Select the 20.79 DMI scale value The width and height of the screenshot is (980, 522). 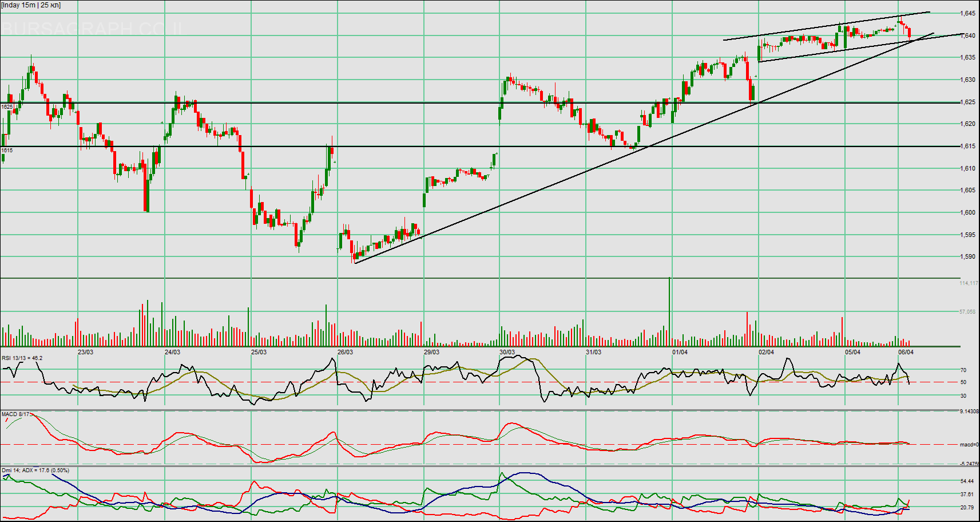(967, 508)
